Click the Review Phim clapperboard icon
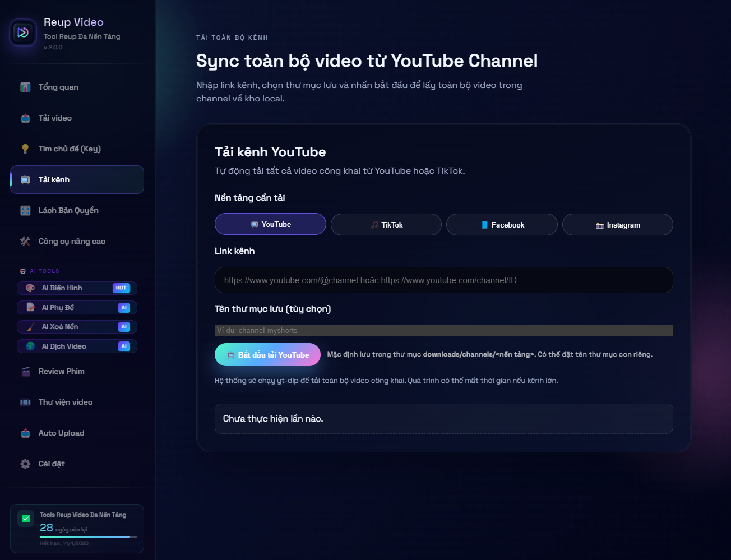This screenshot has height=560, width=731. 26,372
